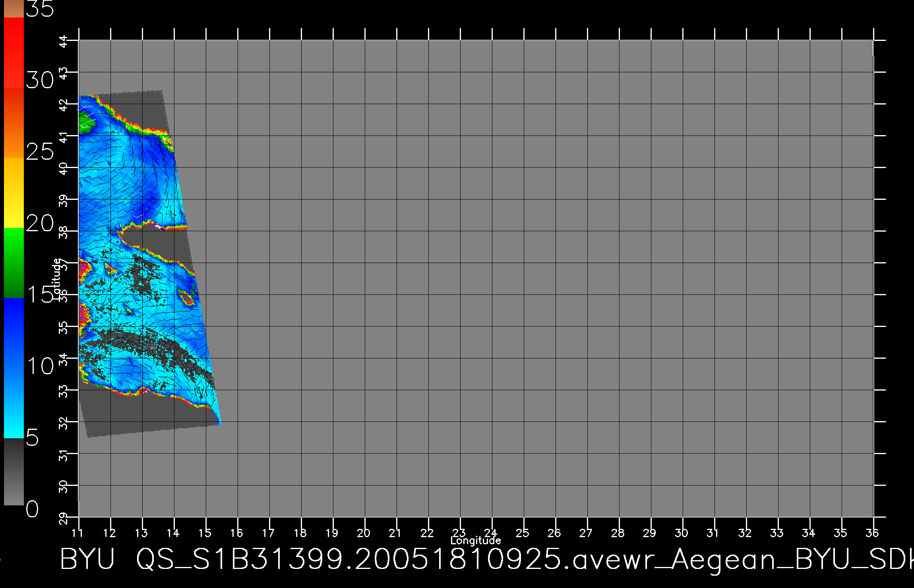Click longitude tick label 31
The width and height of the screenshot is (914, 588).
point(713,533)
